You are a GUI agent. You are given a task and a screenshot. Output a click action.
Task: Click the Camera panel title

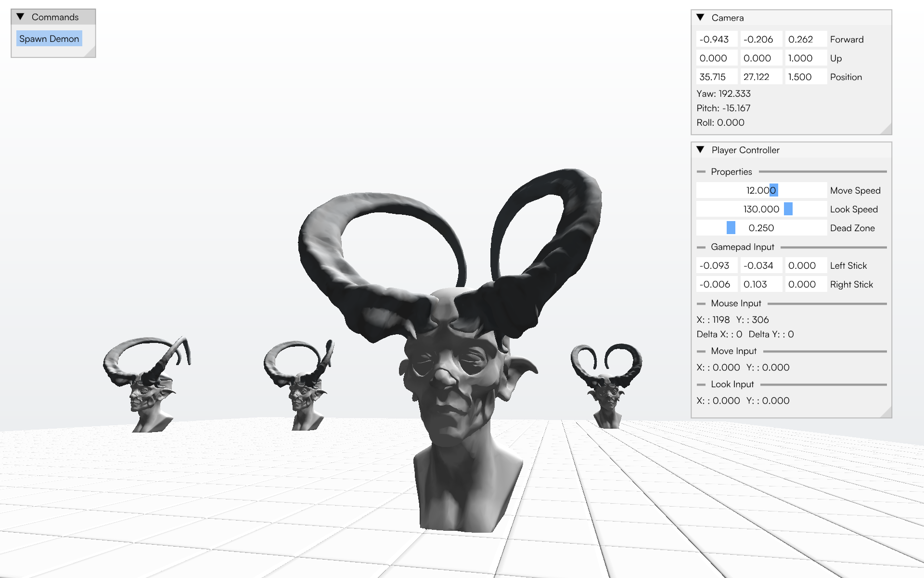point(727,18)
